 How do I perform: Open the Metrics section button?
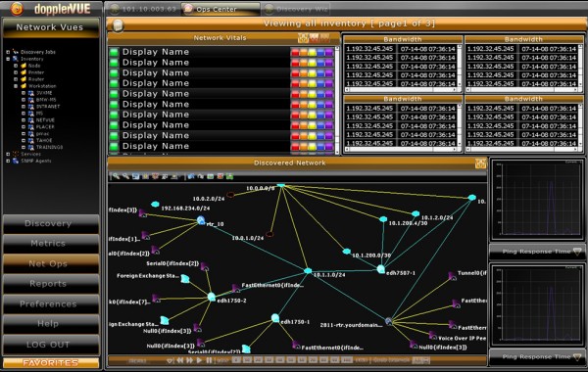51,244
